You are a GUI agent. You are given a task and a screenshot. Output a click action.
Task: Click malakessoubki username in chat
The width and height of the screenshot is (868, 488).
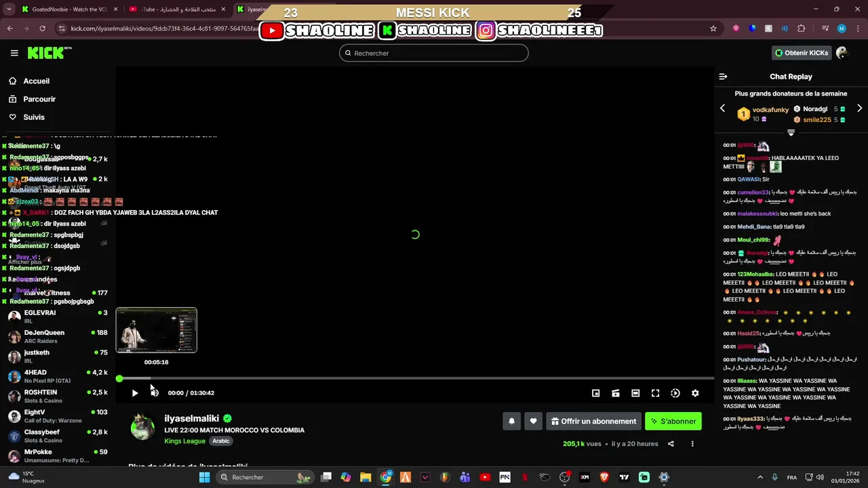pyautogui.click(x=757, y=213)
